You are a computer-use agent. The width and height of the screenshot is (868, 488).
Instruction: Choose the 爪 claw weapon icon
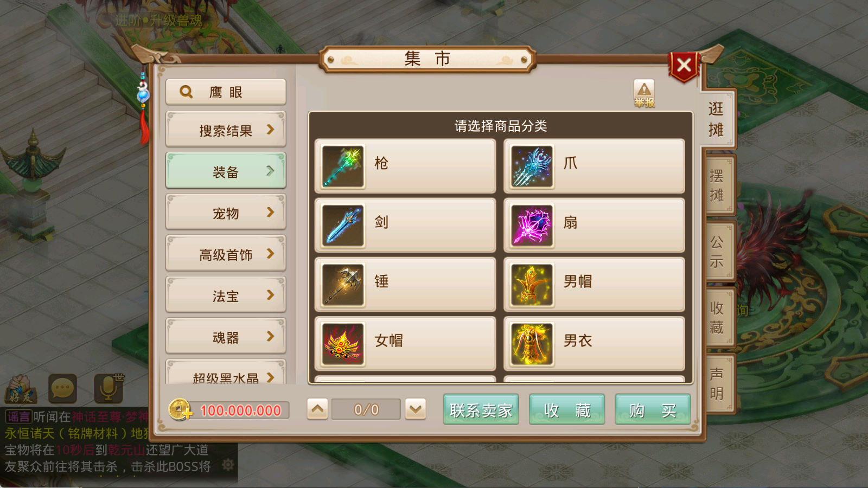532,166
